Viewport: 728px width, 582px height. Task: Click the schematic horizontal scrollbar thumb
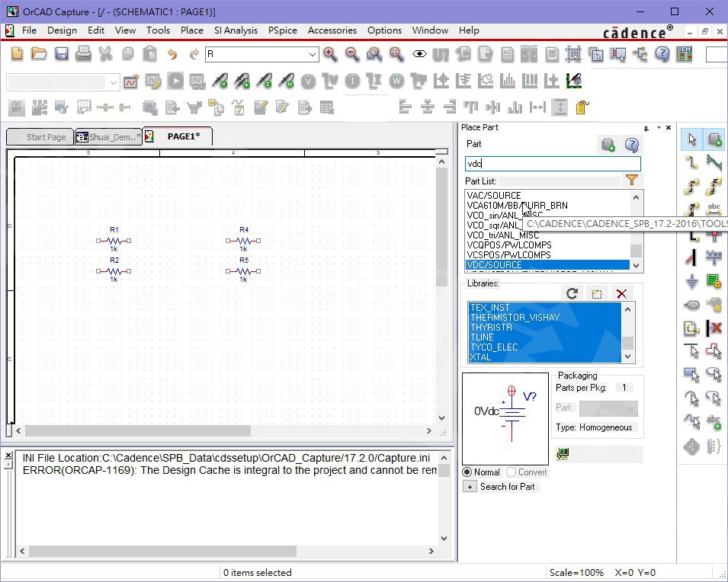[x=138, y=430]
